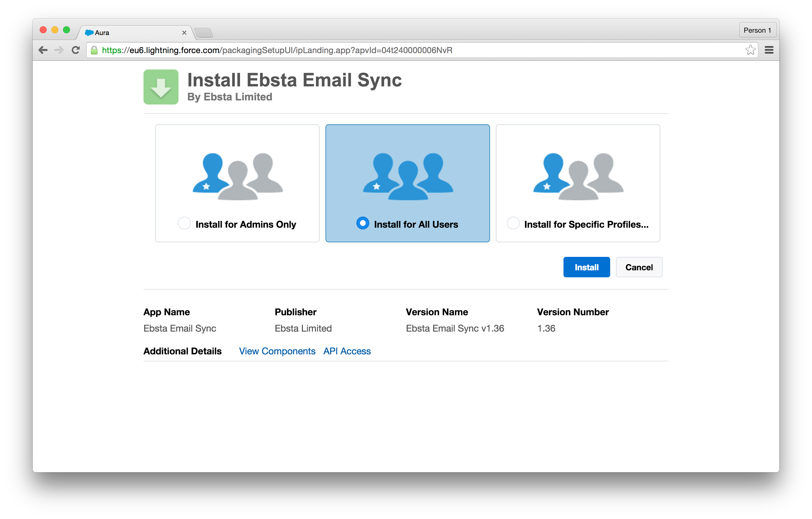Bookmark page using the star icon
The width and height of the screenshot is (812, 519).
coord(750,50)
